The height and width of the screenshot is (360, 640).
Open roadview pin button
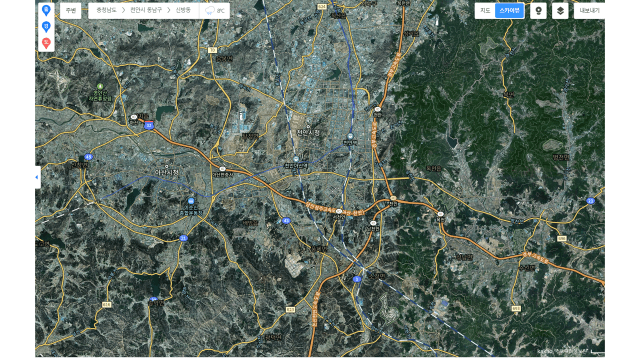pyautogui.click(x=538, y=11)
